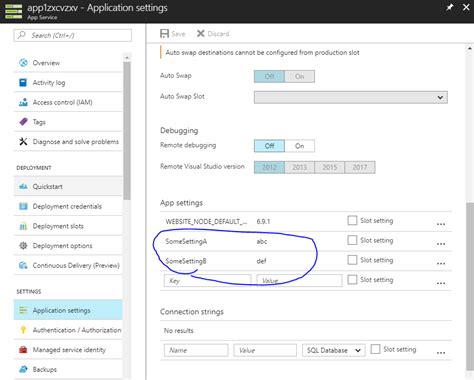The width and height of the screenshot is (474, 380).
Task: Open the Auto Swap Slot dropdown
Action: click(351, 97)
